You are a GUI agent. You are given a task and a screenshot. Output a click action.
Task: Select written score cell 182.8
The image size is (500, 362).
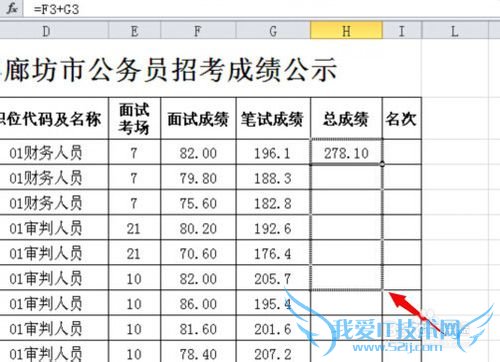point(273,202)
